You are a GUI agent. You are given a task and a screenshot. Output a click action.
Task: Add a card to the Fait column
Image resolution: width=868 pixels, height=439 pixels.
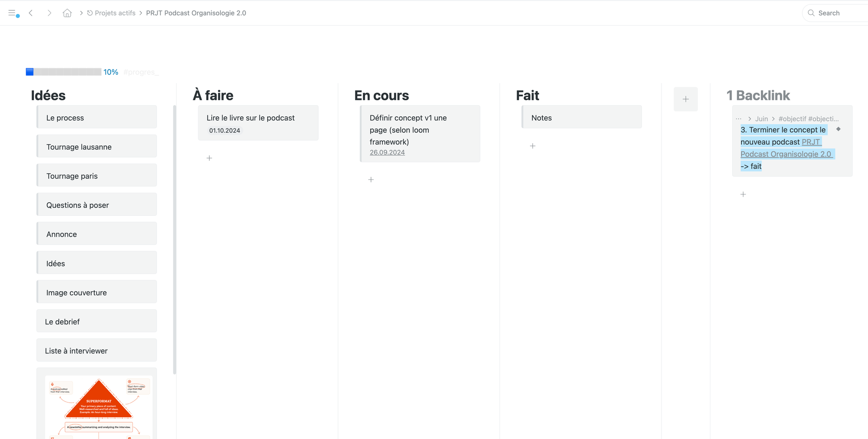coord(533,146)
